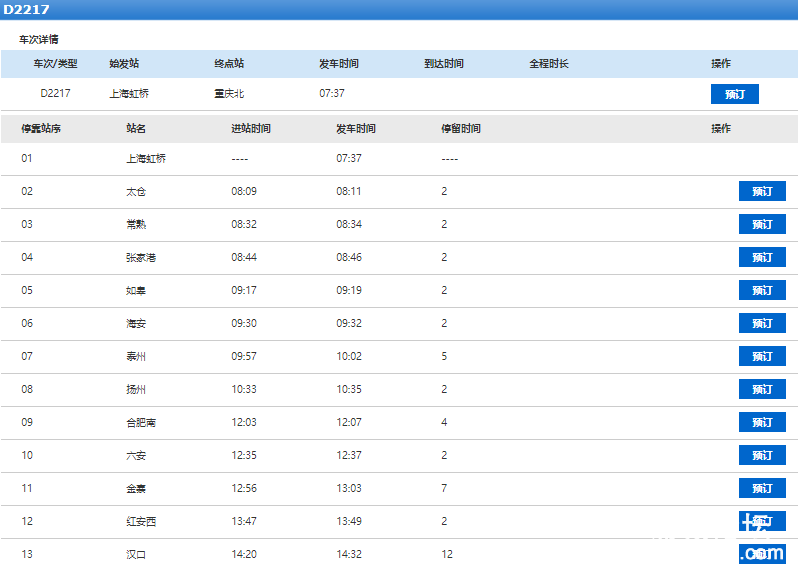This screenshot has height=571, width=798.
Task: Book from 海安 station row
Action: click(762, 323)
